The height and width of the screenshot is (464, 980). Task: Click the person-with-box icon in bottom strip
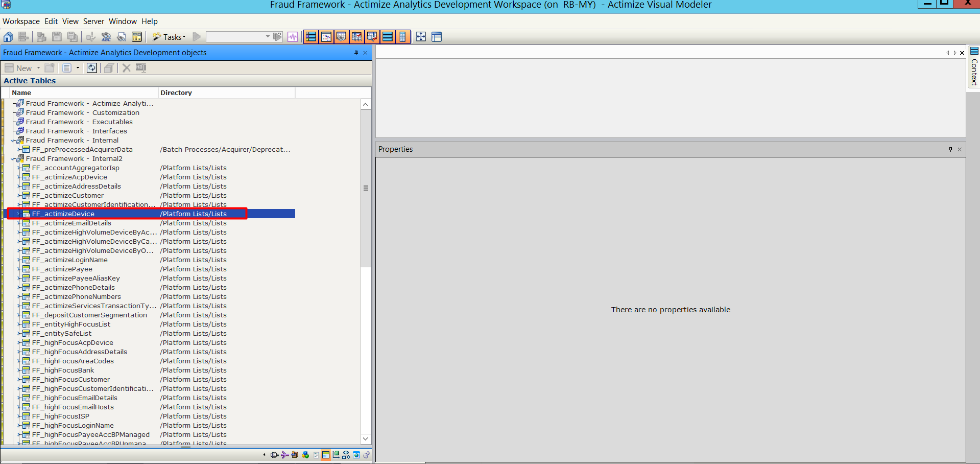coord(295,455)
